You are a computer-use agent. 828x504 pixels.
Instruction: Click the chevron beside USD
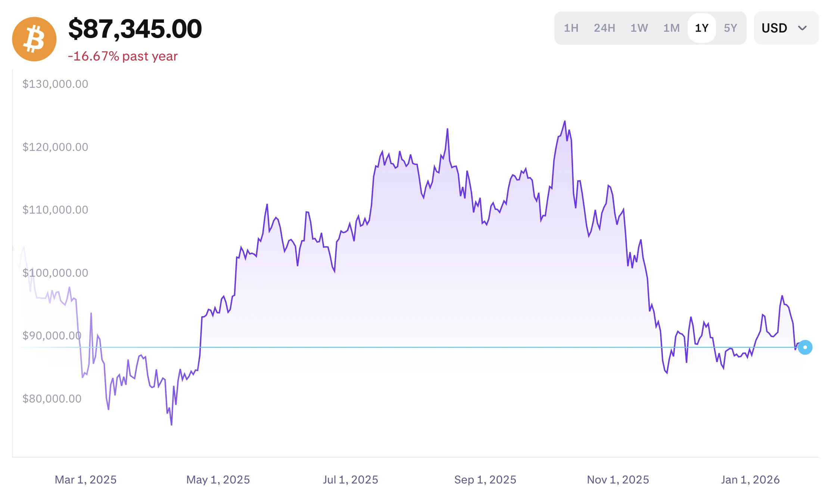click(x=802, y=28)
